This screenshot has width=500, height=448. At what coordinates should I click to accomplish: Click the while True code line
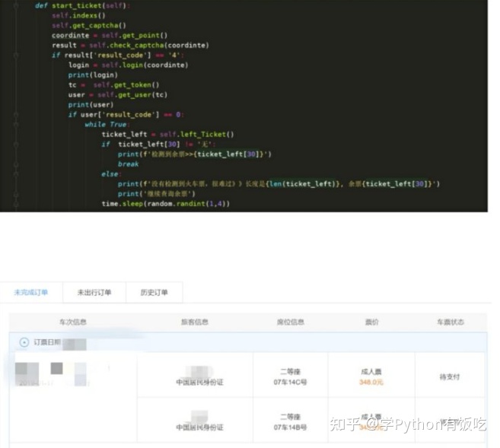click(107, 124)
